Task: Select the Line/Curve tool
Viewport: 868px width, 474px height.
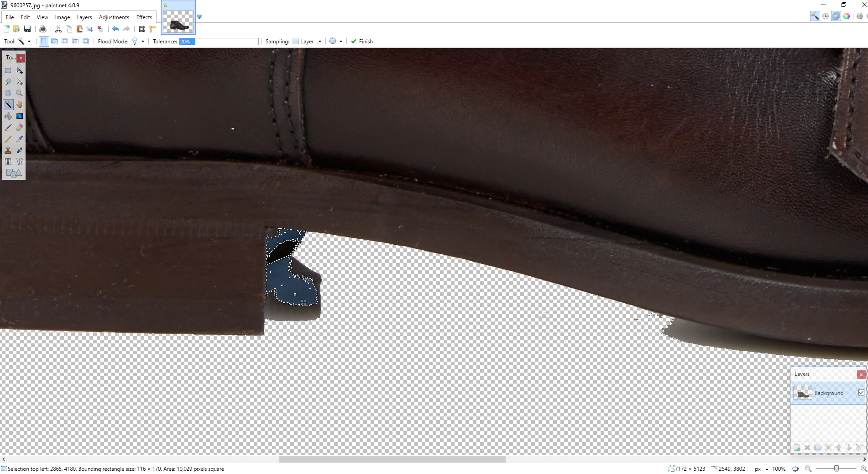Action: coord(20,162)
